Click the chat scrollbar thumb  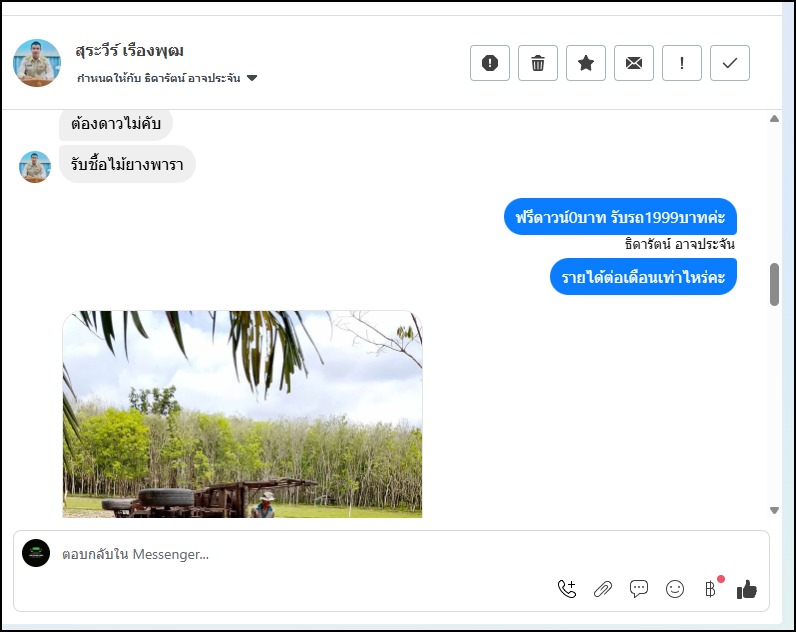pyautogui.click(x=774, y=284)
